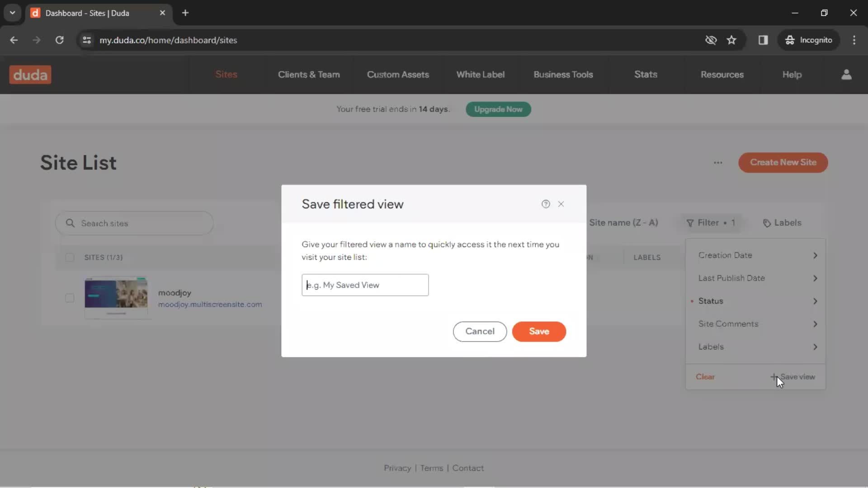The image size is (868, 488).
Task: Toggle the select all sites checkbox
Action: tap(70, 258)
